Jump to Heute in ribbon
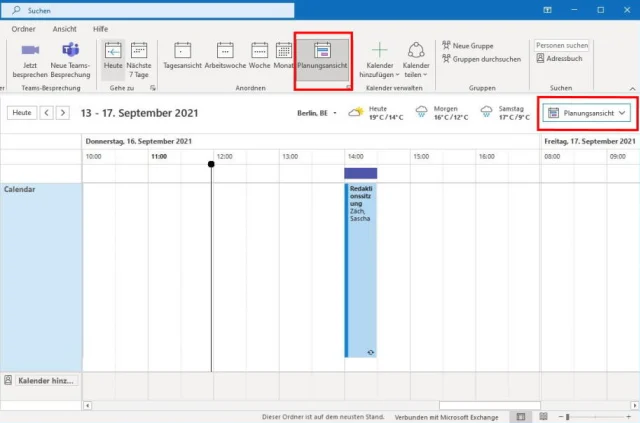The image size is (640, 423). (113, 61)
